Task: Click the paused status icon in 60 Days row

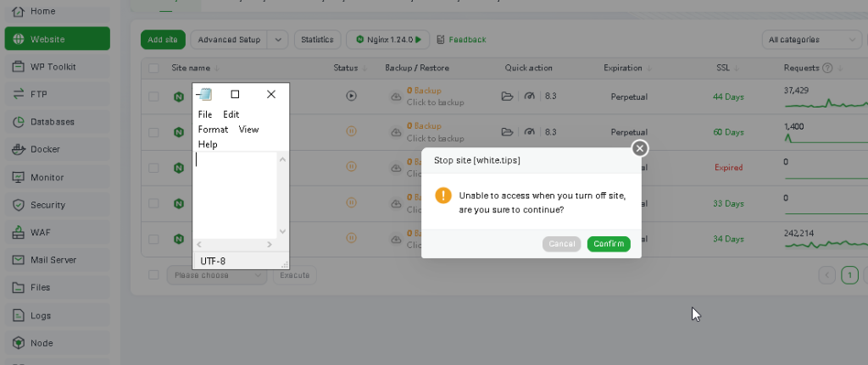Action: click(351, 131)
